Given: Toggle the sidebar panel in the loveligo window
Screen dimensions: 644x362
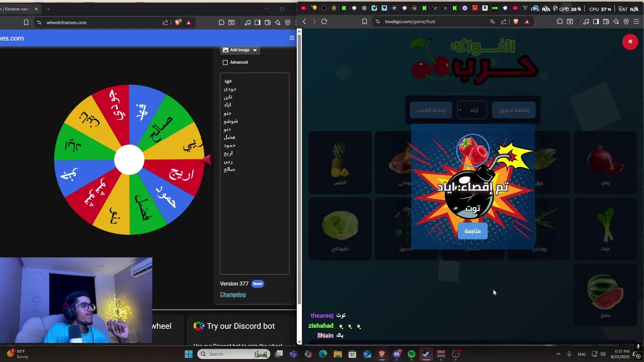Looking at the screenshot, I should pos(596,22).
